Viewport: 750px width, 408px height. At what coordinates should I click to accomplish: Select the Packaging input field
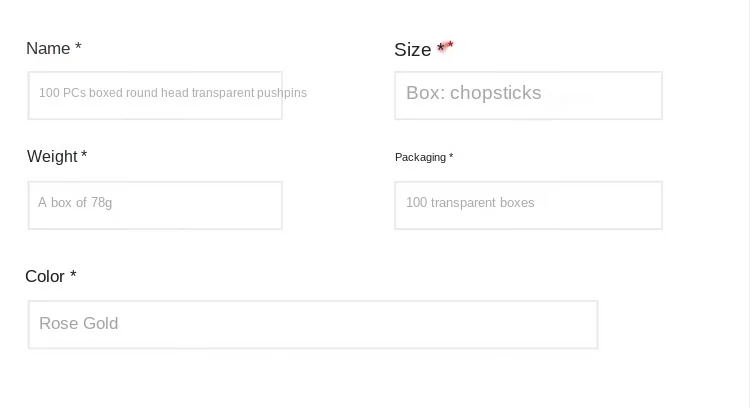[528, 205]
